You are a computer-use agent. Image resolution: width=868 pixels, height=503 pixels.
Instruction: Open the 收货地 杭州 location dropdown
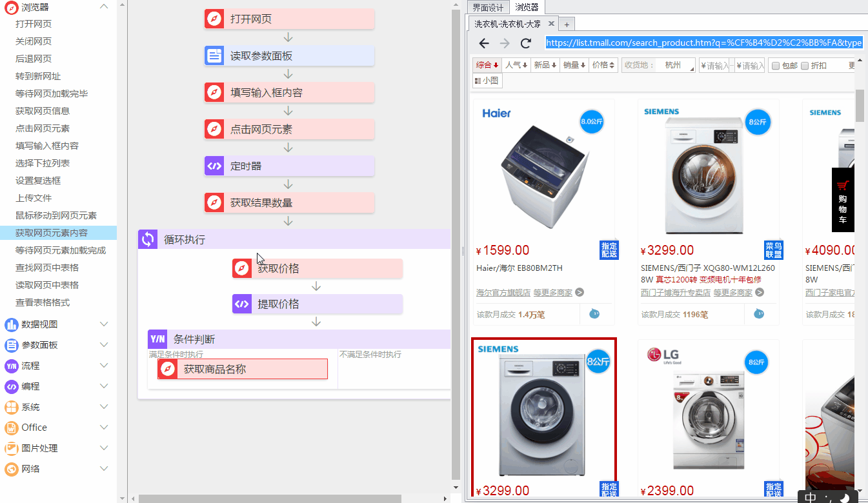tap(676, 65)
